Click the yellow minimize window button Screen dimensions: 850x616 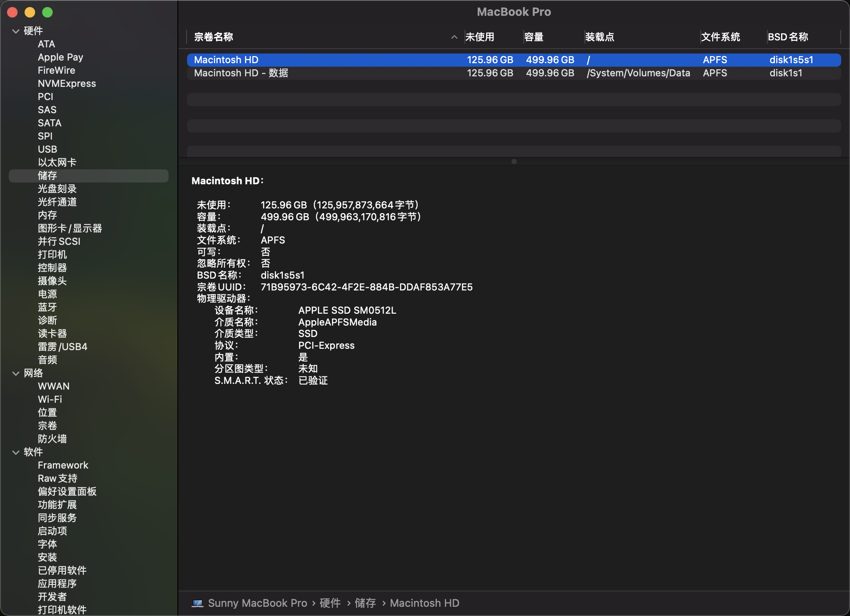tap(30, 12)
